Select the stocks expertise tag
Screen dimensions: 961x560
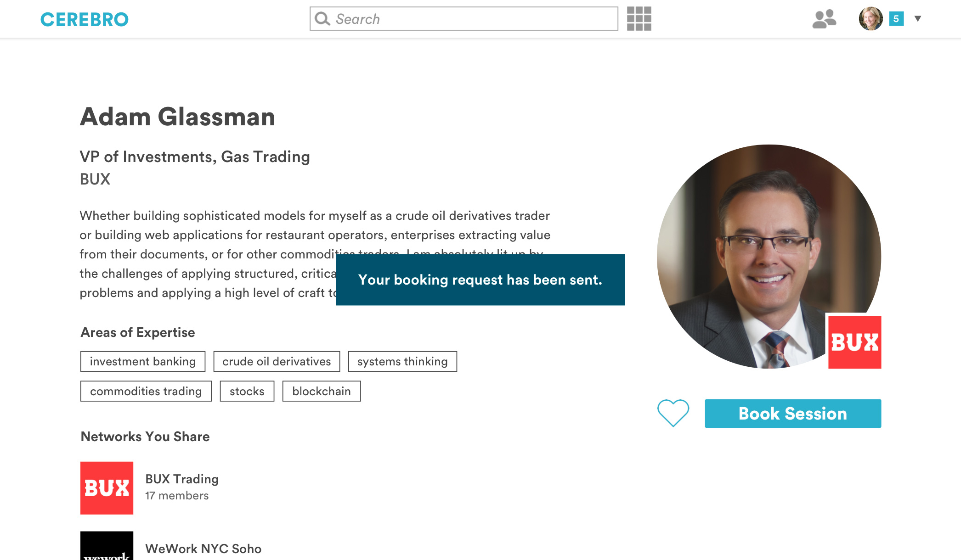pyautogui.click(x=247, y=391)
